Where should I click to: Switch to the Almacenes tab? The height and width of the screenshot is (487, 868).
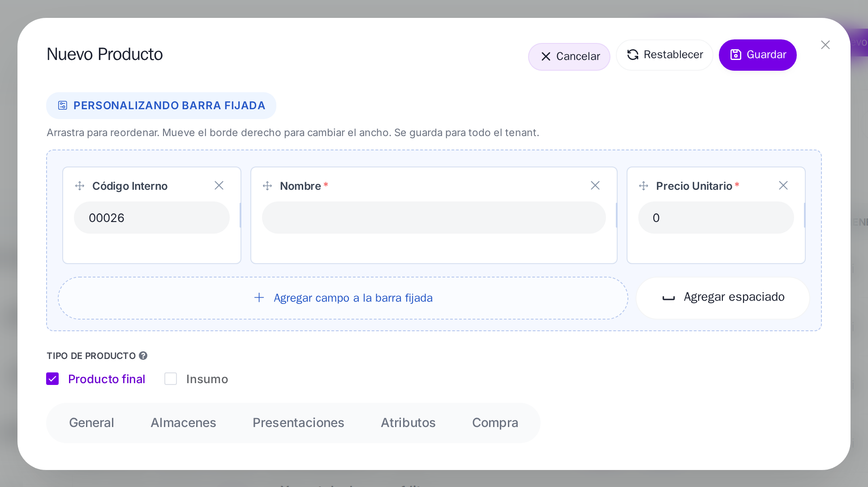pos(183,423)
